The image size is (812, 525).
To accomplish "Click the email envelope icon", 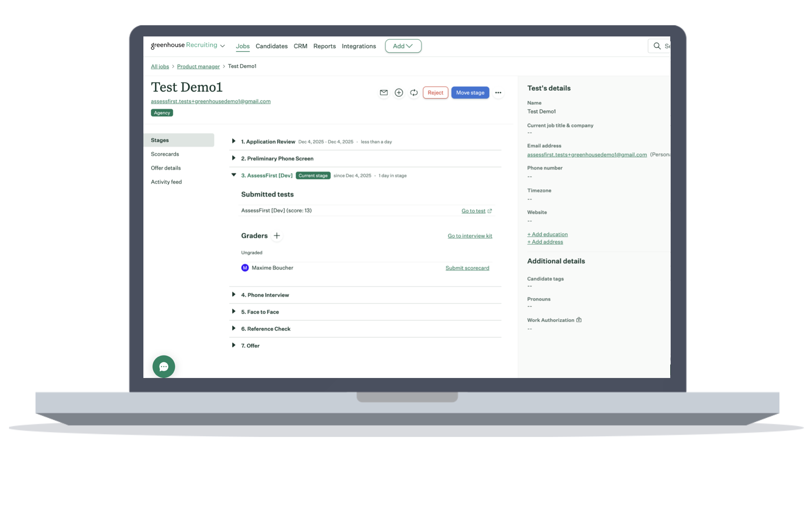I will click(383, 93).
